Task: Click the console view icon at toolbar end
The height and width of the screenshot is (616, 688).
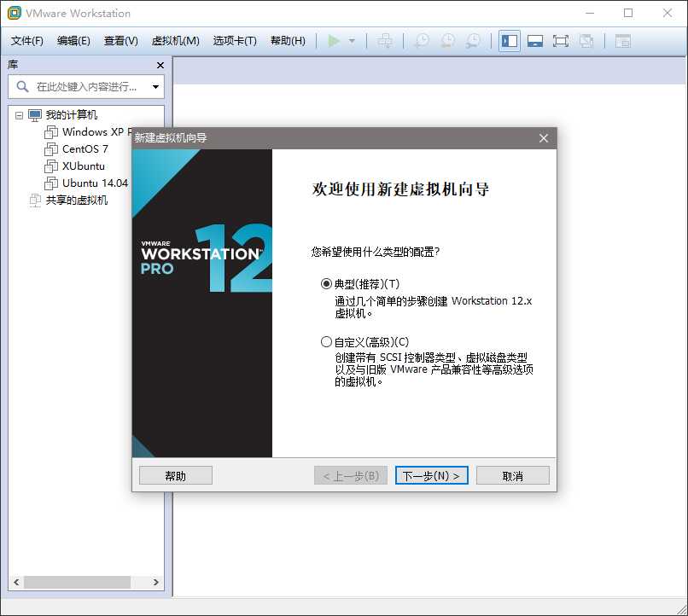Action: tap(622, 41)
